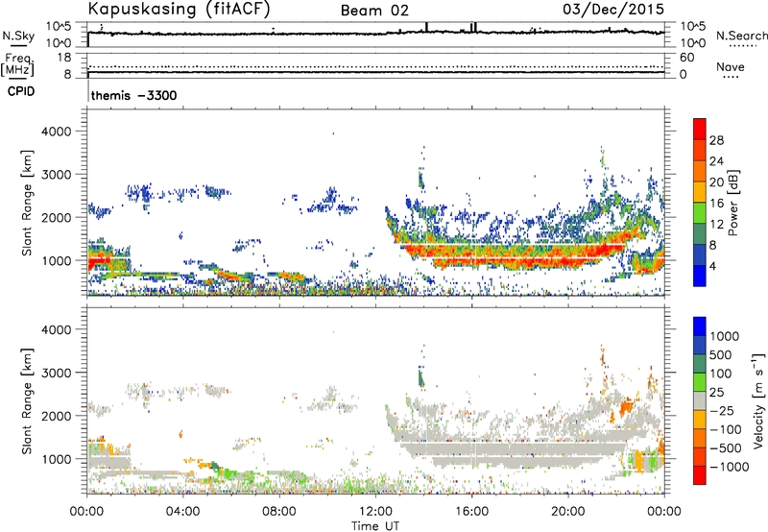Select the Slant Range axis title of power panel
Screen dimensions: 768x532
(27, 203)
